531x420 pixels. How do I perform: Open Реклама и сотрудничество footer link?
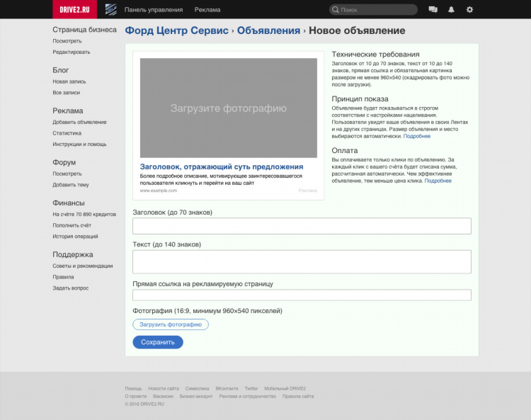(248, 397)
